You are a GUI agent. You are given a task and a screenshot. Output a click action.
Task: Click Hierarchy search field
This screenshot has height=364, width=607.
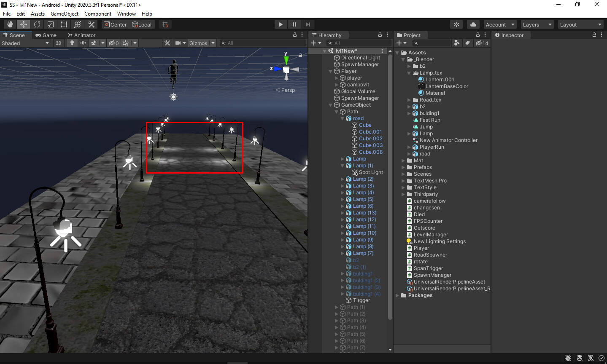point(359,43)
